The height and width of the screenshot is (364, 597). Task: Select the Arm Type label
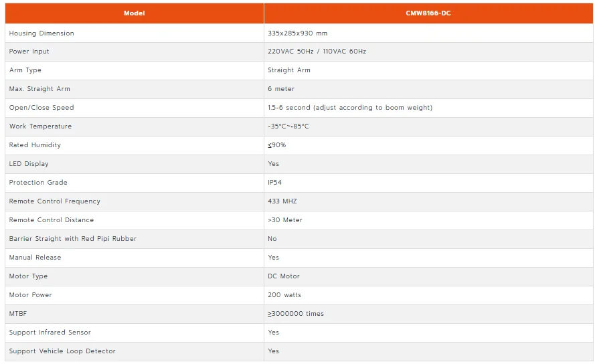(x=25, y=70)
